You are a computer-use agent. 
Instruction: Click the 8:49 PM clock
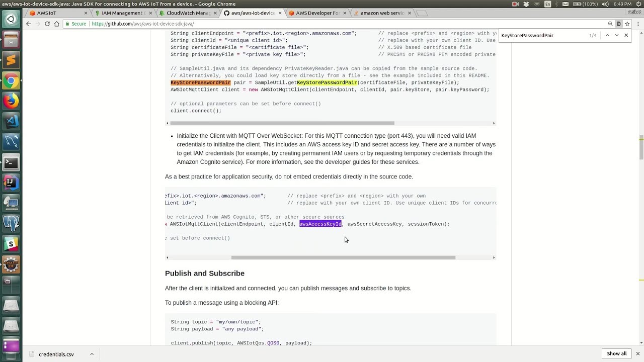click(622, 4)
